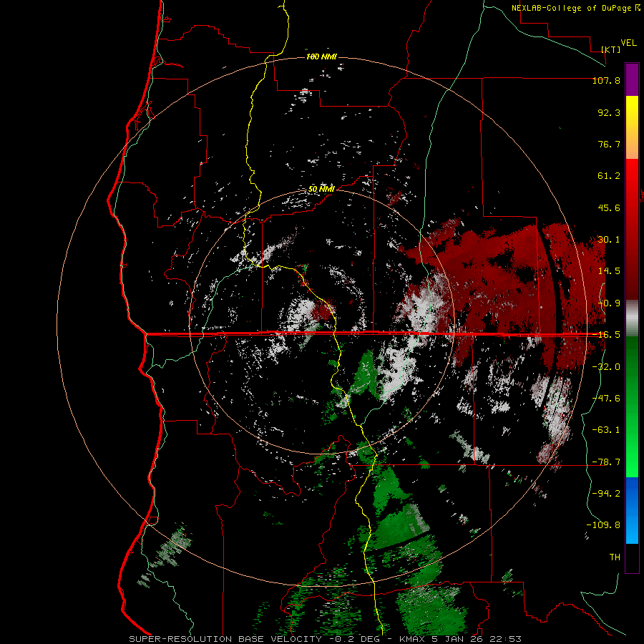Pick the bright green segment near -78.7

click(x=632, y=460)
